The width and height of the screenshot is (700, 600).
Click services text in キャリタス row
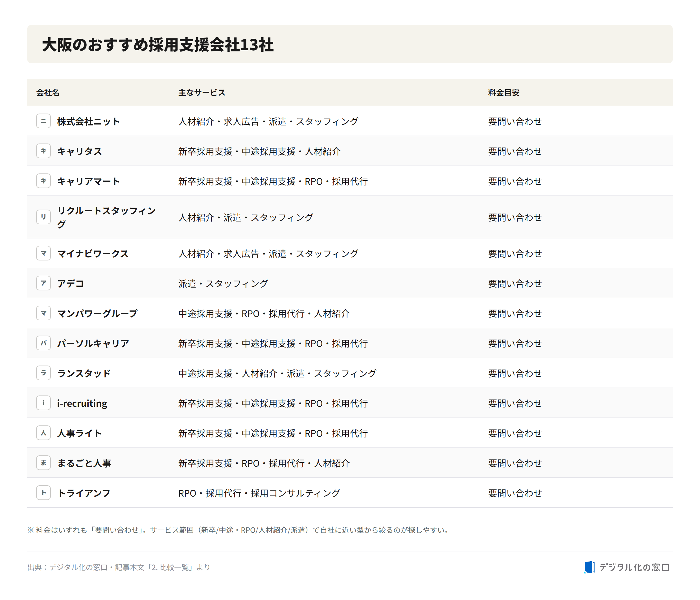point(259,151)
